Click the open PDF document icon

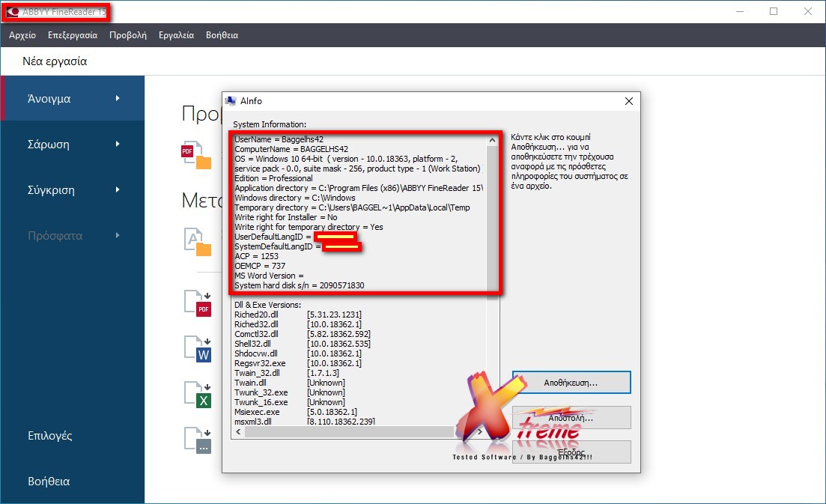point(196,155)
